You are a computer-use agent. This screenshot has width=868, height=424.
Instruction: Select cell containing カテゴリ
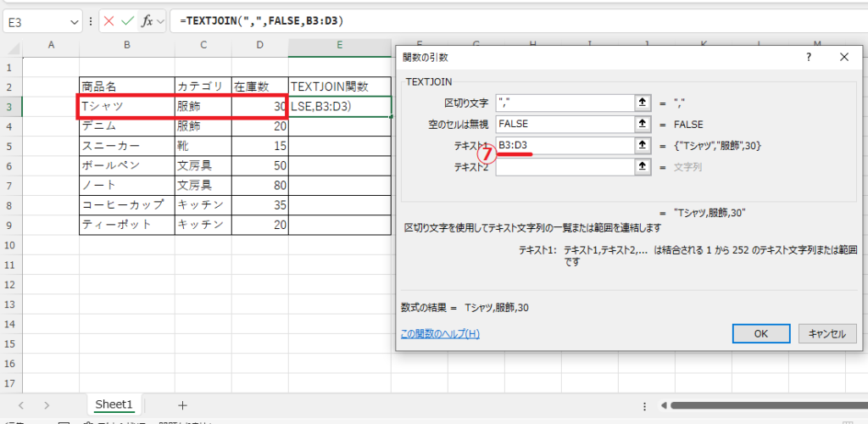203,86
